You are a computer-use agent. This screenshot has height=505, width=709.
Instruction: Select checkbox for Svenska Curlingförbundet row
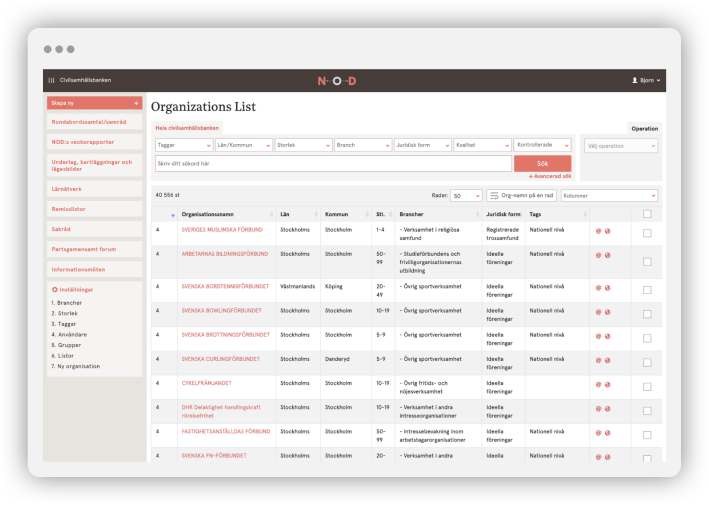(x=647, y=360)
